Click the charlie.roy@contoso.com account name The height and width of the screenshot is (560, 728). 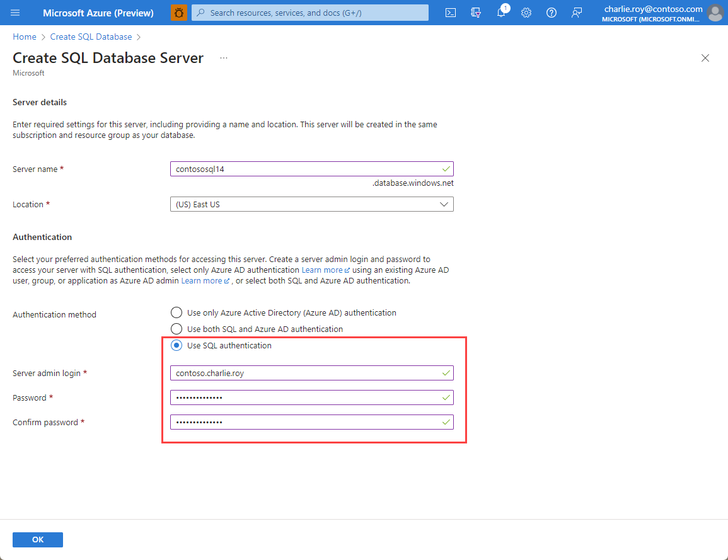click(653, 9)
